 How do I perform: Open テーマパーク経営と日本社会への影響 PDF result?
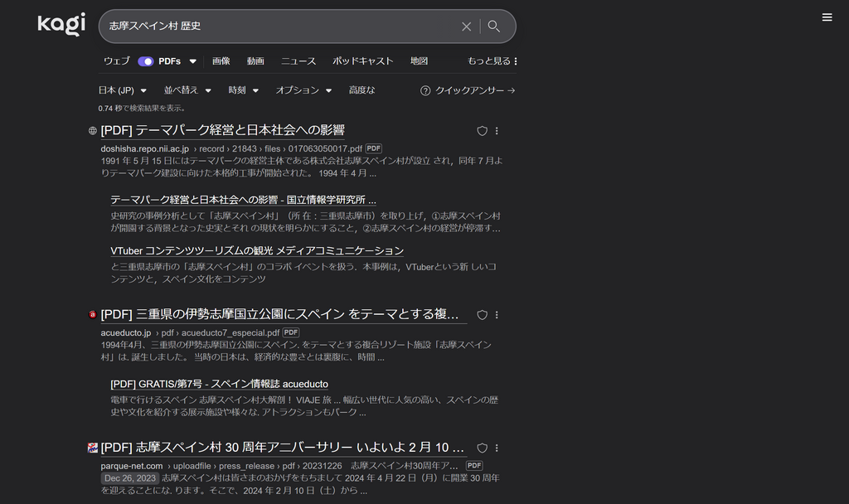point(222,130)
